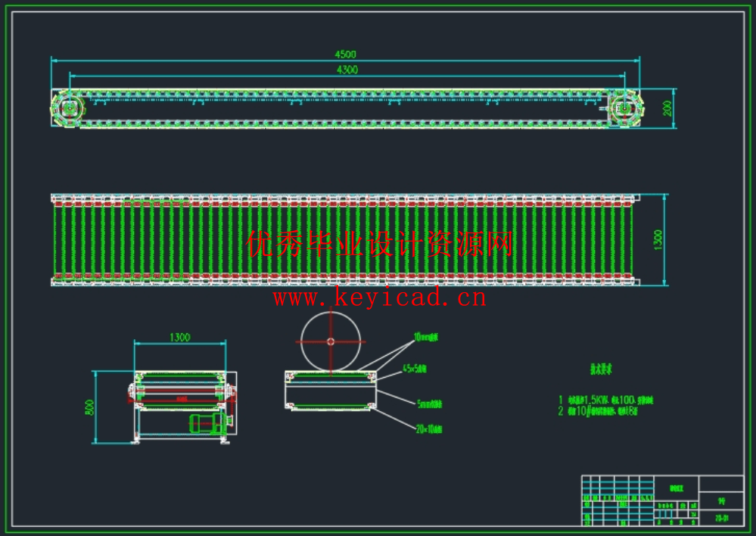Click technical requirement line 1 with 1.5KW

click(x=605, y=399)
